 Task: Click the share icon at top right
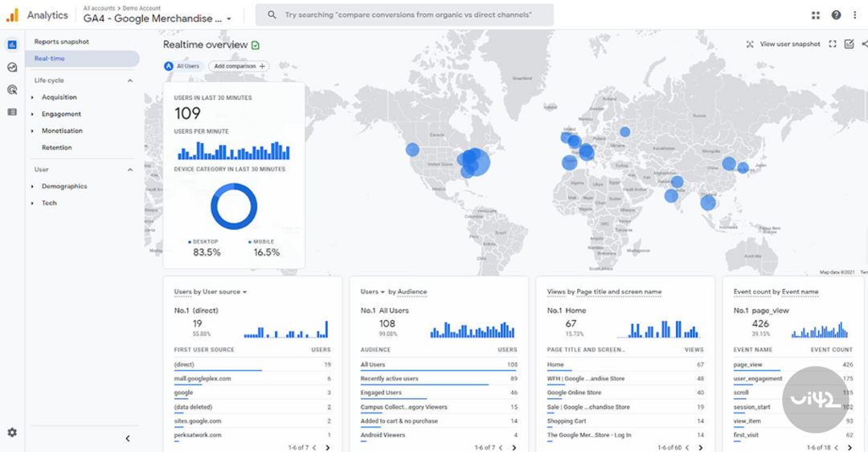(864, 44)
